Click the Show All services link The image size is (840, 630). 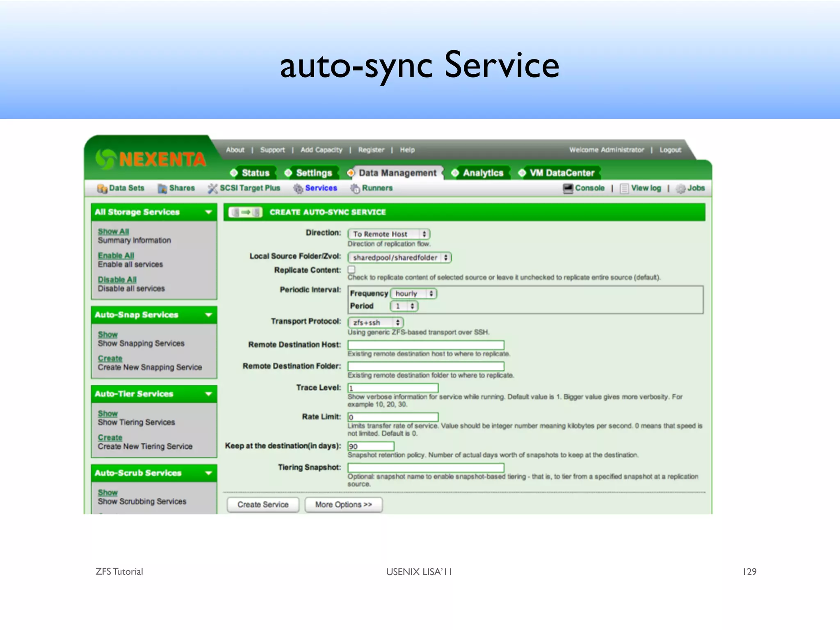tap(113, 232)
